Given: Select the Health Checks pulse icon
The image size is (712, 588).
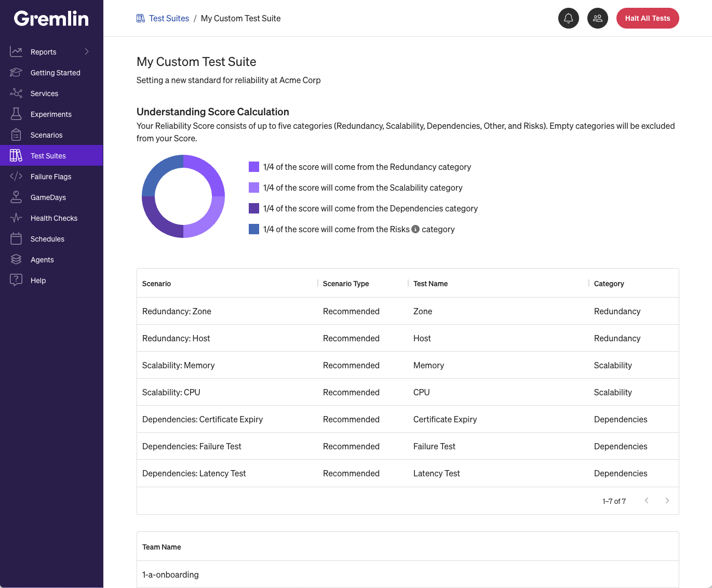Looking at the screenshot, I should (16, 218).
